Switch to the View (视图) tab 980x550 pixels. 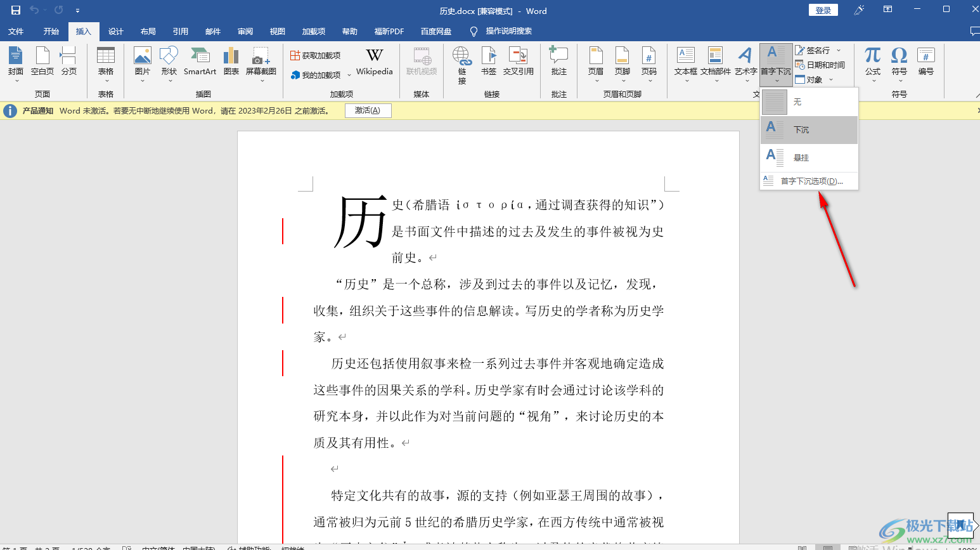pyautogui.click(x=278, y=31)
